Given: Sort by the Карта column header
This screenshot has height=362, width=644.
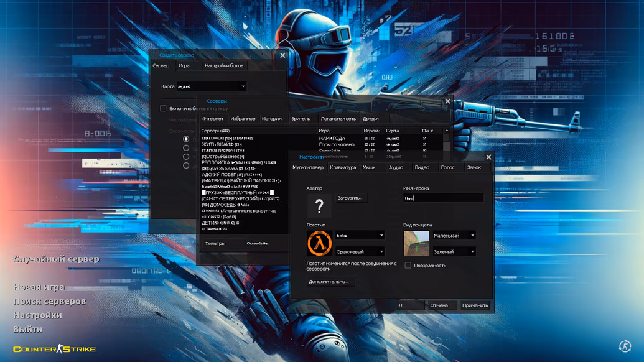Looking at the screenshot, I should tap(402, 131).
